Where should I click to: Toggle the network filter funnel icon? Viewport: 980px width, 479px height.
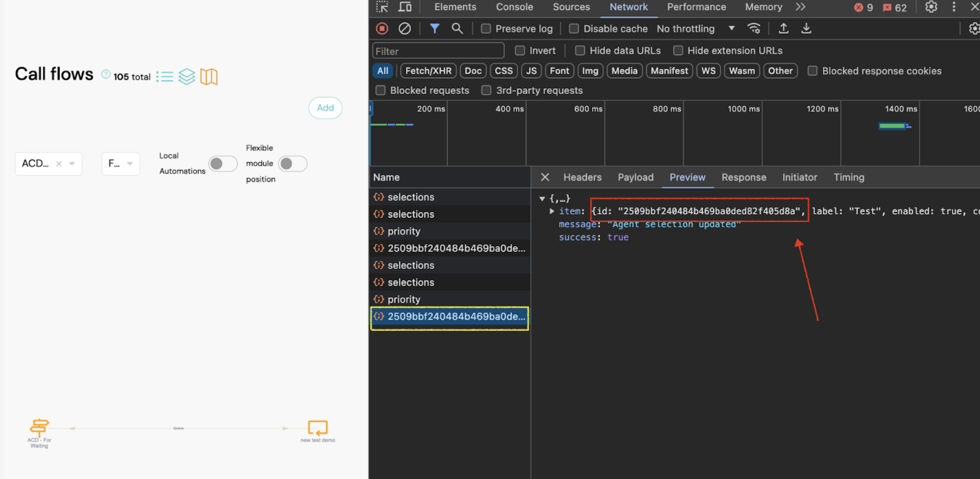435,29
